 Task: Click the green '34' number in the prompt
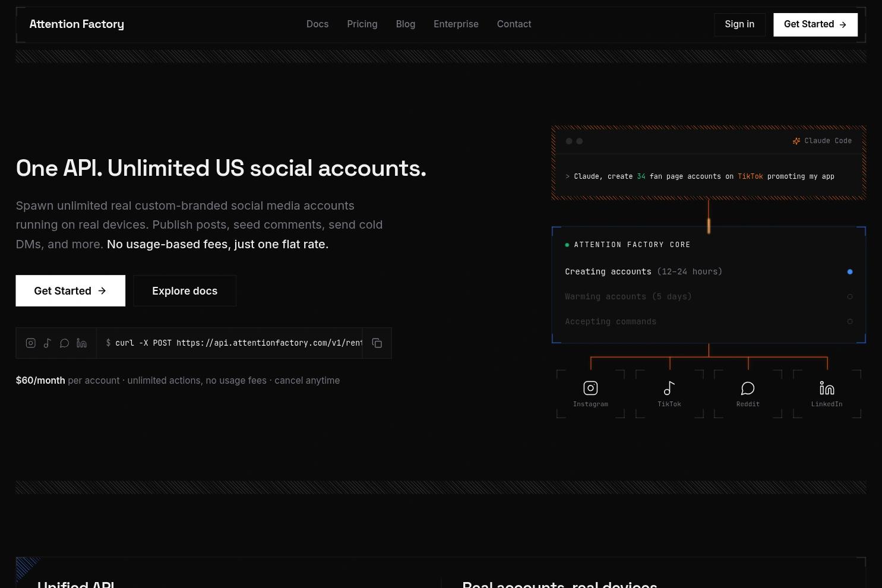[x=641, y=176]
